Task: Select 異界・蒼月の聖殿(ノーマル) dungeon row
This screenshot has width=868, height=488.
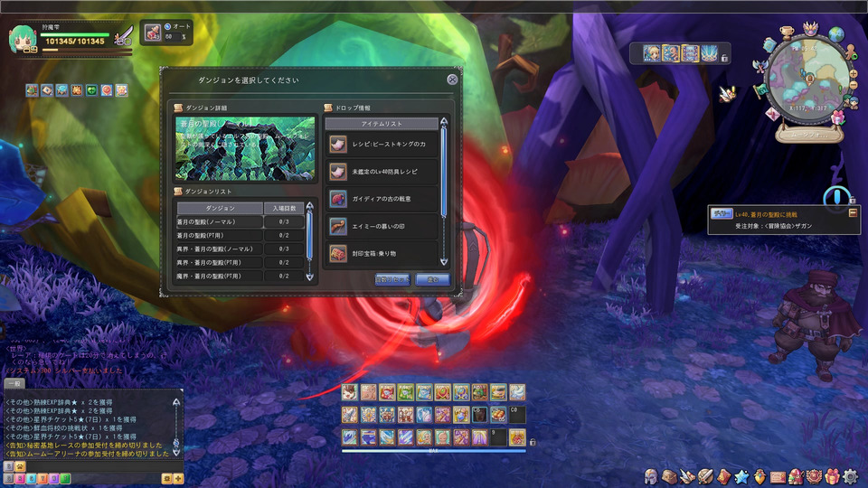Action: tap(241, 249)
